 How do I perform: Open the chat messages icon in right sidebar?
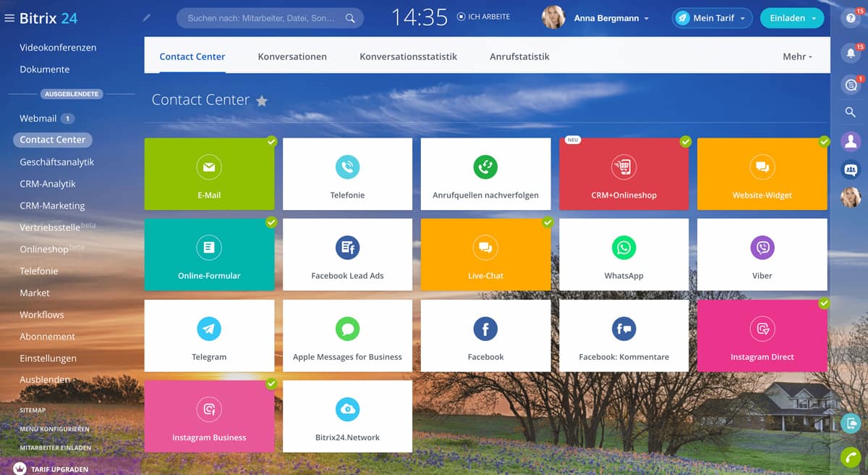click(x=851, y=85)
